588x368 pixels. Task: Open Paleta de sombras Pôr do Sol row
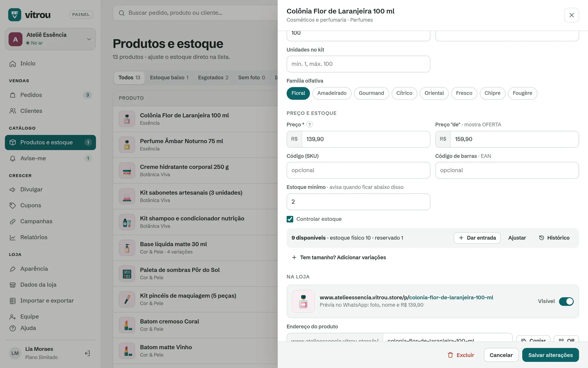(195, 274)
